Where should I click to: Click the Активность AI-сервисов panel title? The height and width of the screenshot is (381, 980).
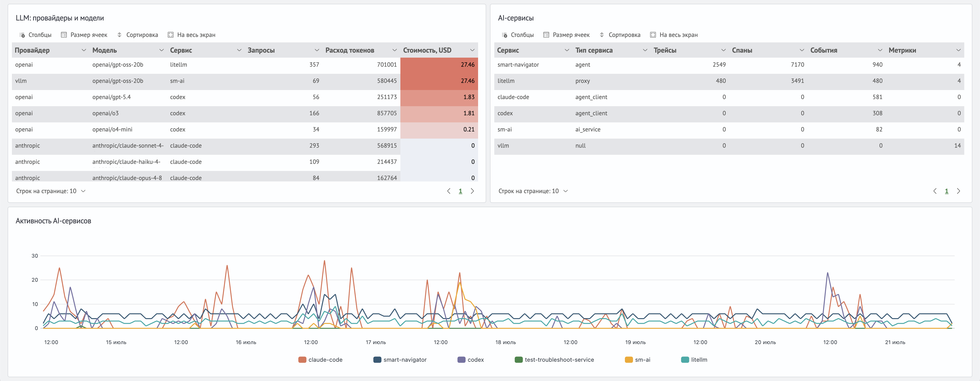53,221
